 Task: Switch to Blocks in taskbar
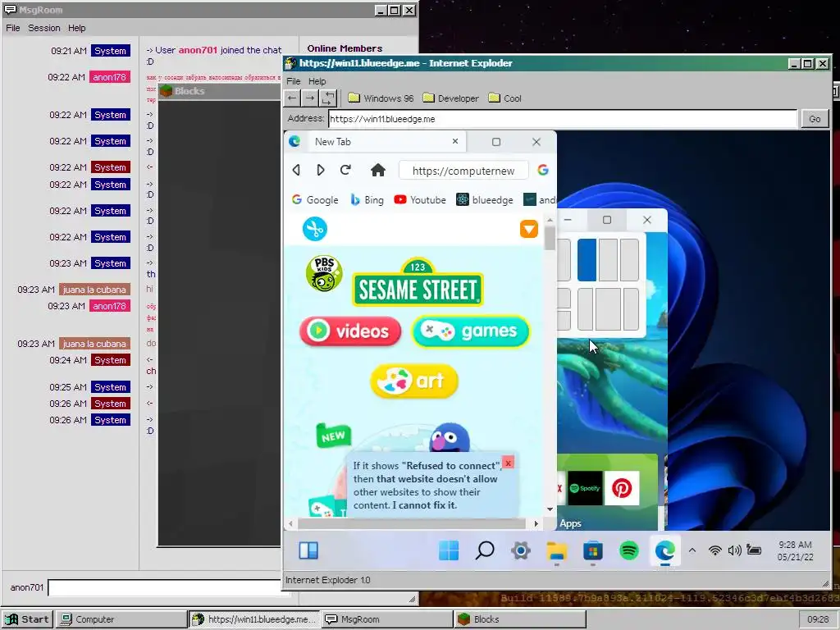tap(520, 619)
